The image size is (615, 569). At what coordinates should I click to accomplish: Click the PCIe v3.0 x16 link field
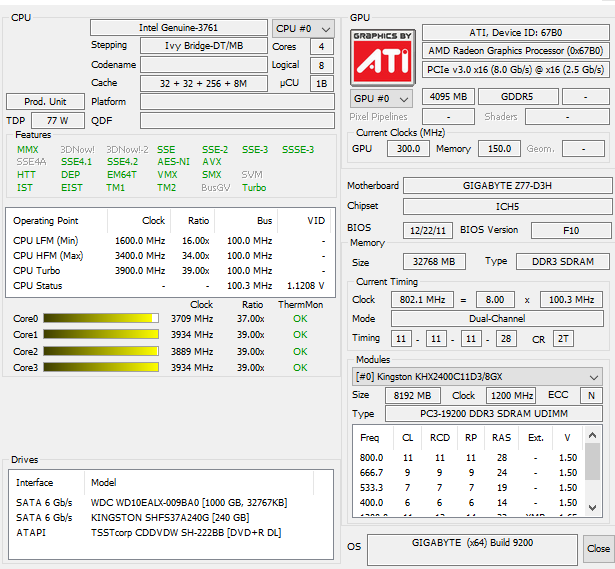pos(515,69)
